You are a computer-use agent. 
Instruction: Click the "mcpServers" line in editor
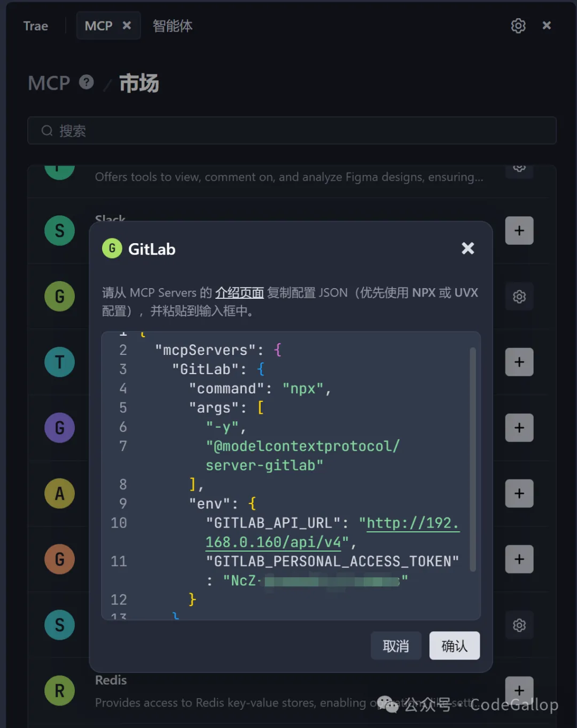(x=218, y=350)
